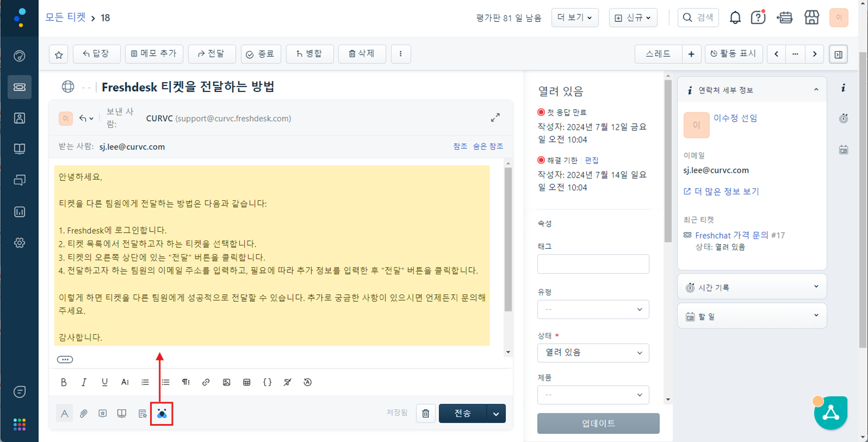Insert a table in the reply

click(247, 382)
